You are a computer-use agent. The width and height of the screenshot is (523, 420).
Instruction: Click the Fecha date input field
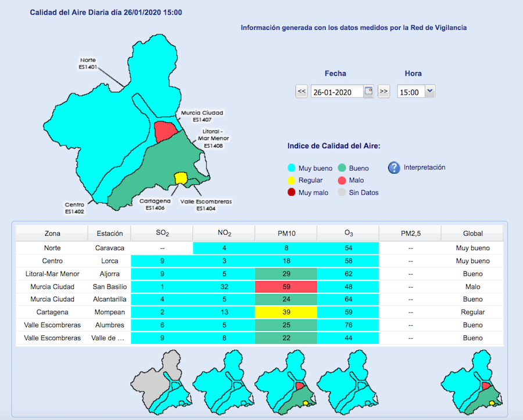[336, 92]
